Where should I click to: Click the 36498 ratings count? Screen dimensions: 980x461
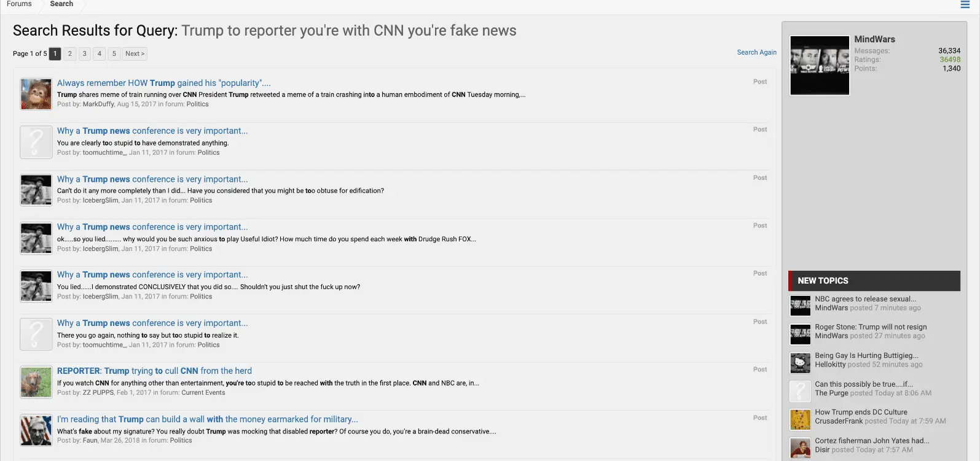click(950, 60)
